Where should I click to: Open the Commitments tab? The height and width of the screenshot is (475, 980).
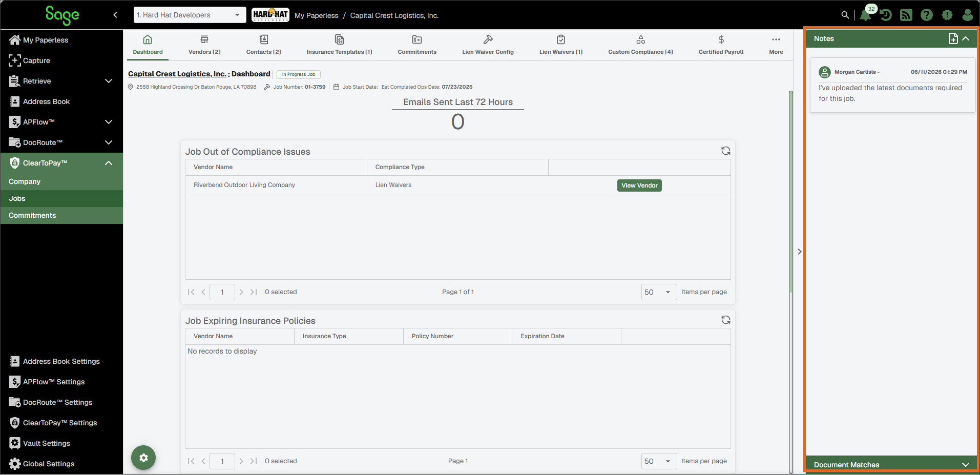[417, 45]
